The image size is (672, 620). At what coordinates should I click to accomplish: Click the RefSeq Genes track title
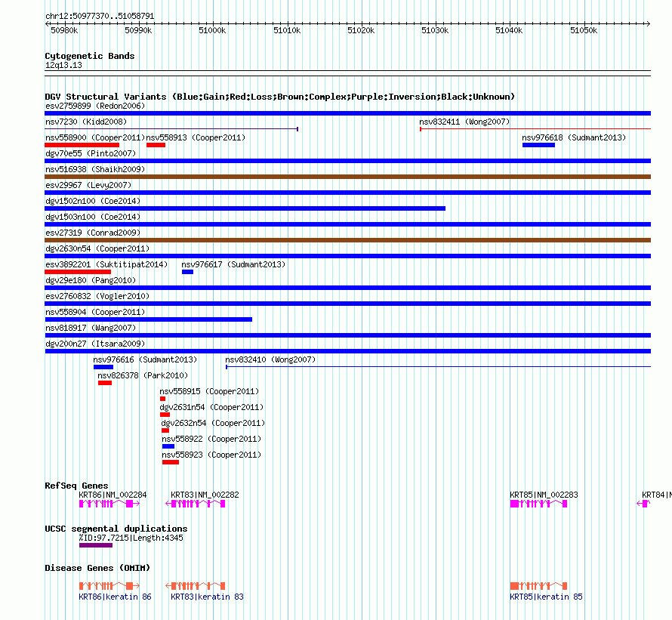click(x=76, y=486)
